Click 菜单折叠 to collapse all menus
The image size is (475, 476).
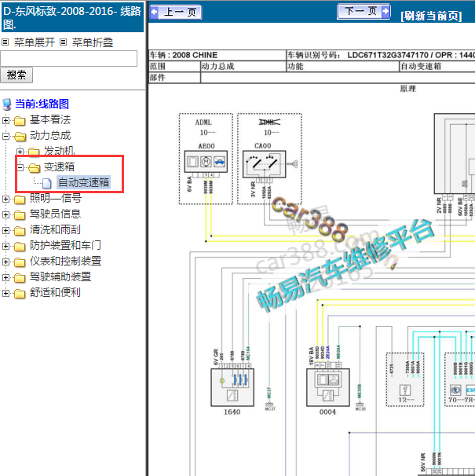point(93,42)
